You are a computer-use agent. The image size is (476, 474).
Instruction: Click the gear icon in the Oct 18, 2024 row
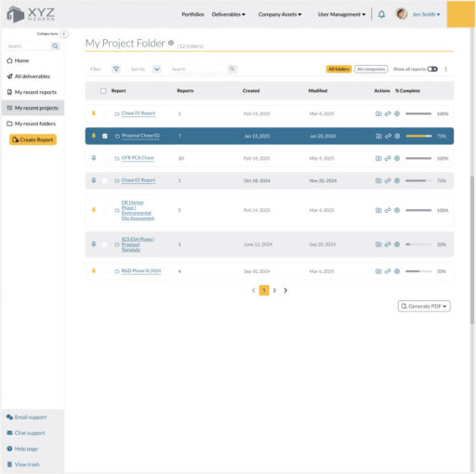click(x=397, y=180)
